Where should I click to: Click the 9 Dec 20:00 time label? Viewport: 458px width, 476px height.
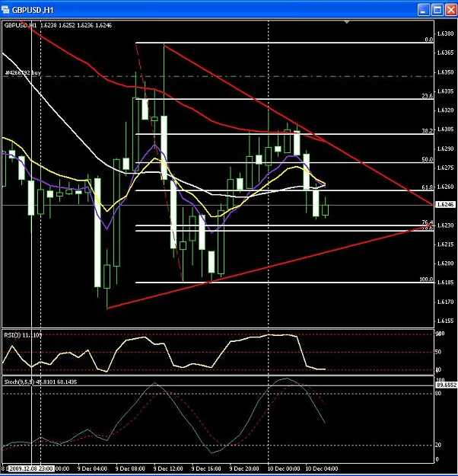244,468
